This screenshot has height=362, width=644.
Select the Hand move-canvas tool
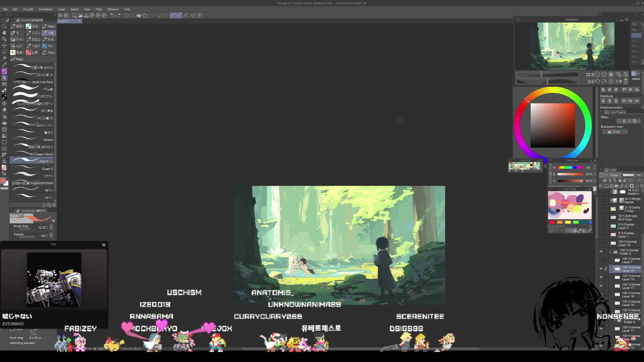click(x=4, y=33)
